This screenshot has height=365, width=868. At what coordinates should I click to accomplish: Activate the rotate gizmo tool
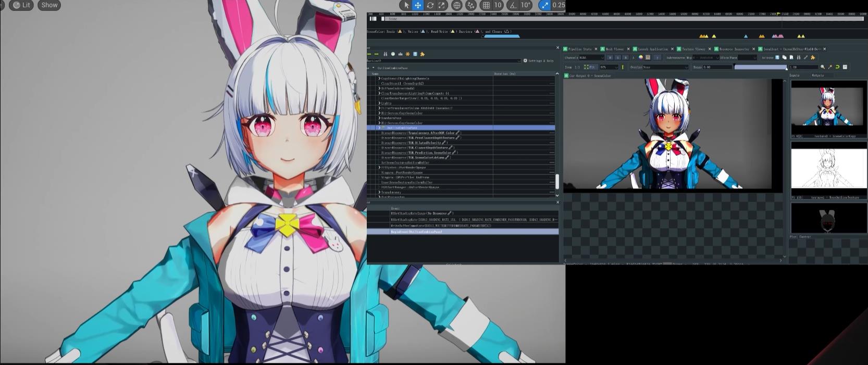tap(430, 5)
